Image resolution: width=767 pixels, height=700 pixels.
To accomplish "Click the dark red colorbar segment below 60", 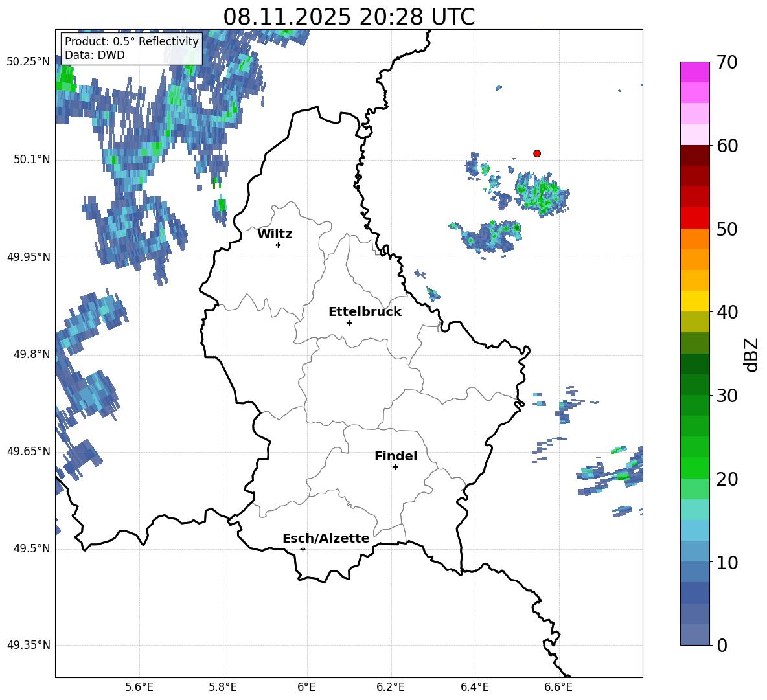I will [694, 155].
